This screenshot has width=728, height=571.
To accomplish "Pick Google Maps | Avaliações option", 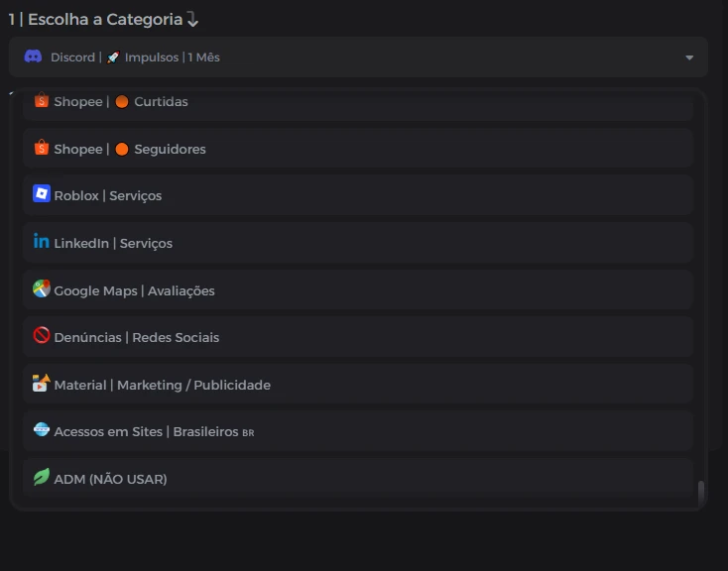I will 358,290.
